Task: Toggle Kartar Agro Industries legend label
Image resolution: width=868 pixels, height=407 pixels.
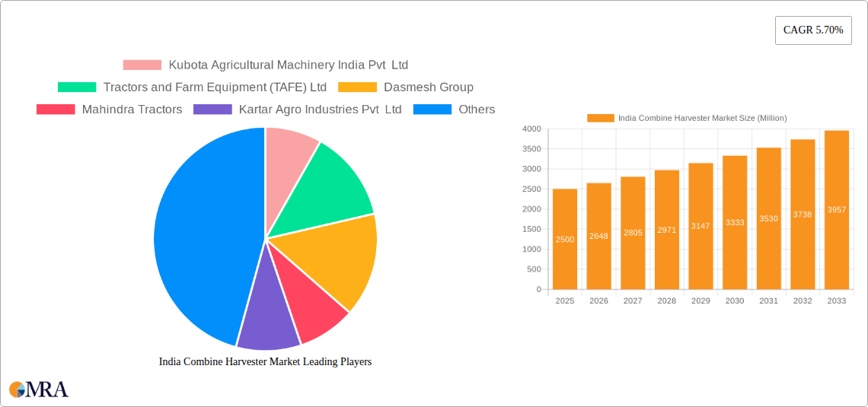Action: 320,109
